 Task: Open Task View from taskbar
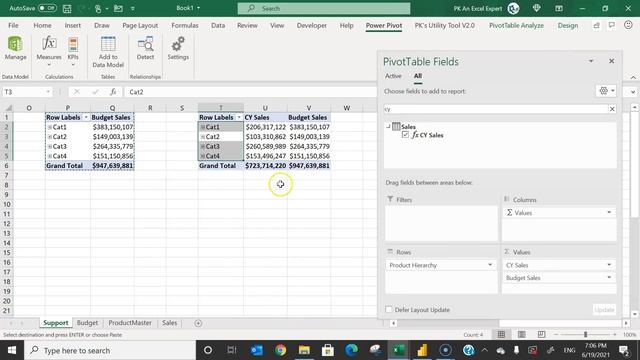click(x=232, y=350)
